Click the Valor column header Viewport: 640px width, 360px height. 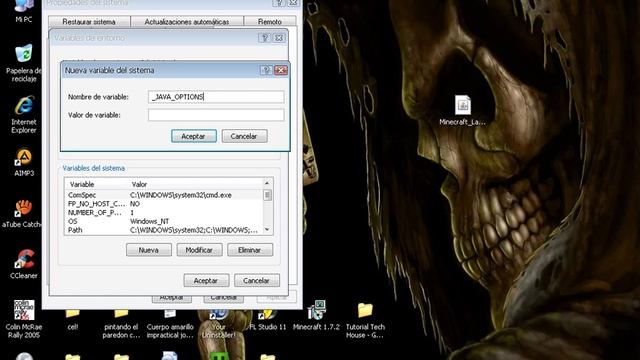coord(196,184)
